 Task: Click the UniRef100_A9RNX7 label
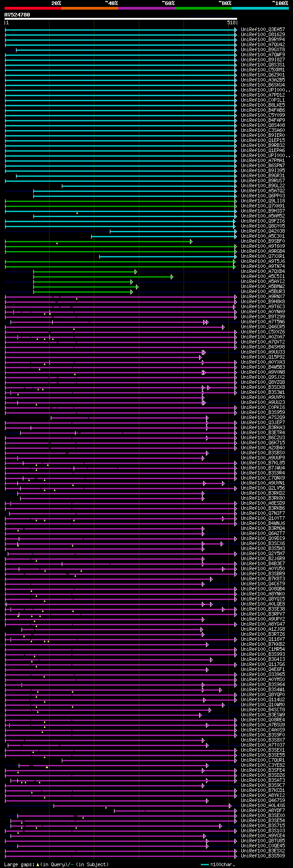tap(263, 297)
